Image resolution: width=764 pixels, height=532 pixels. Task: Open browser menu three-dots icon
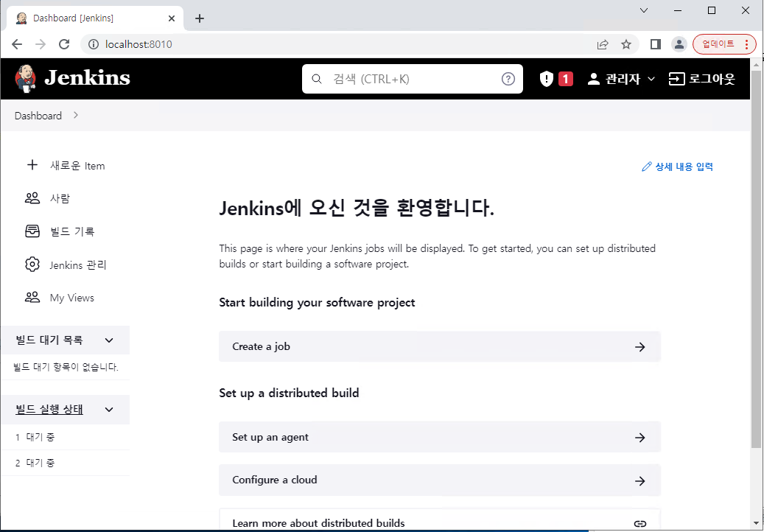coord(746,44)
